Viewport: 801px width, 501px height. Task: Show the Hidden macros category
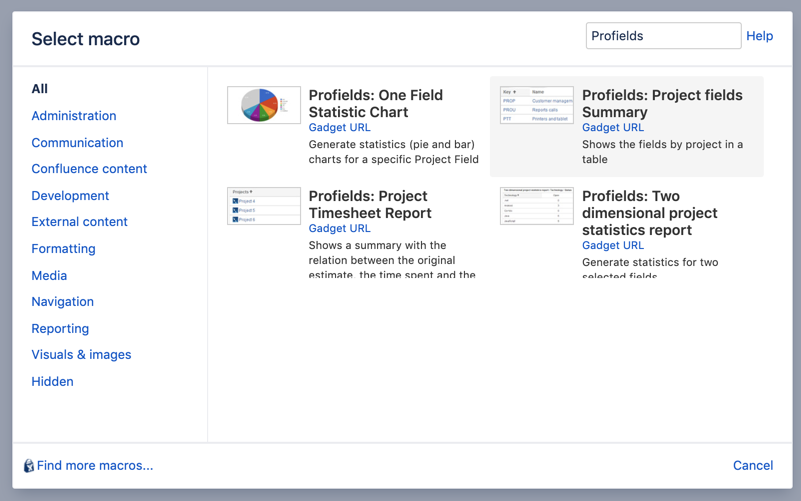(x=52, y=381)
